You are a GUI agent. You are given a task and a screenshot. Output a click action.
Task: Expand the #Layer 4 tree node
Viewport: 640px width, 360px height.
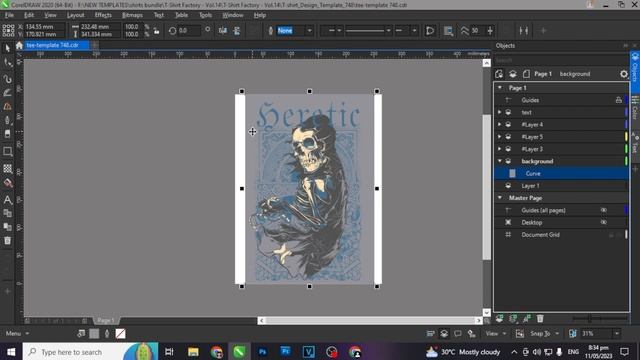pyautogui.click(x=500, y=124)
